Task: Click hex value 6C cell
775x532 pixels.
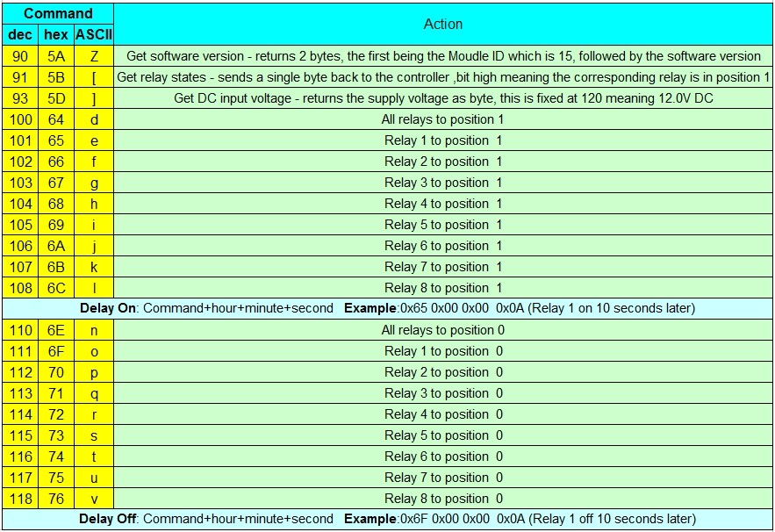Action: point(56,288)
